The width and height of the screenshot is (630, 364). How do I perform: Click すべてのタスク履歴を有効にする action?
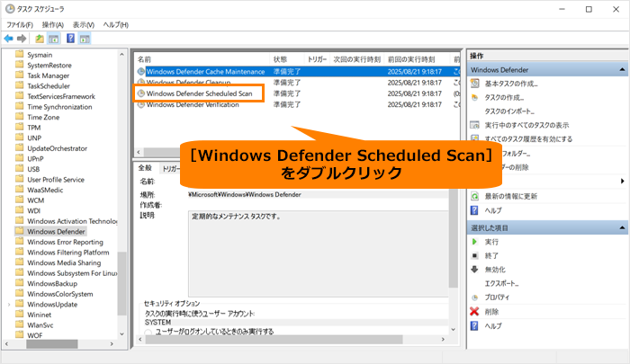pos(528,138)
